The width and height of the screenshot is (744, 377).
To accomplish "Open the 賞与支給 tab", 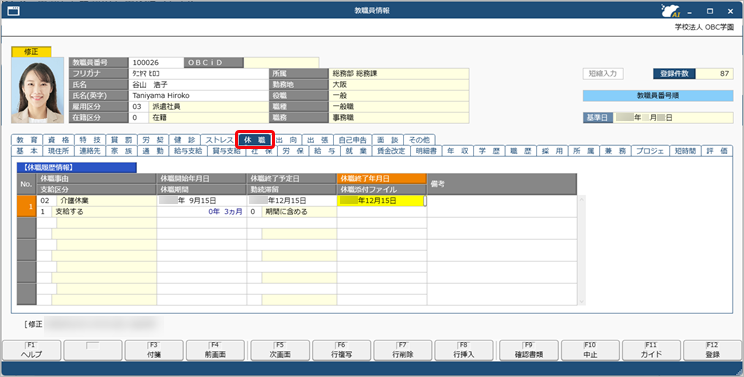I will tap(227, 151).
